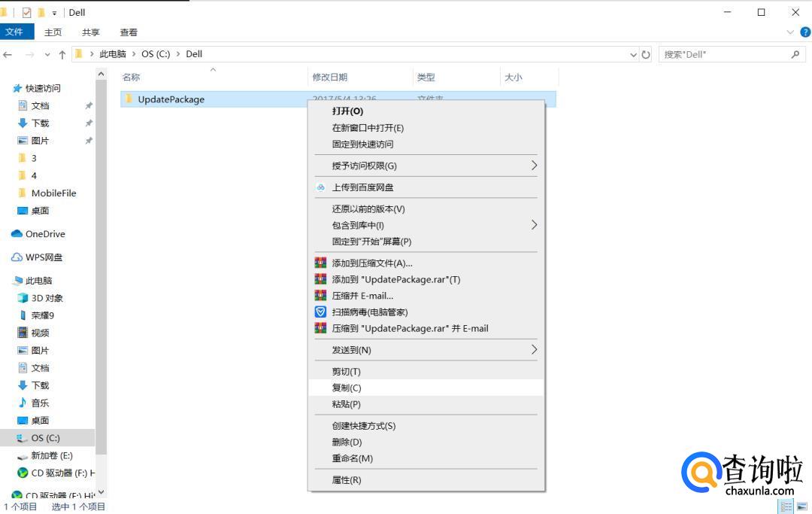Choose 属性(R) in context menu

click(x=426, y=480)
